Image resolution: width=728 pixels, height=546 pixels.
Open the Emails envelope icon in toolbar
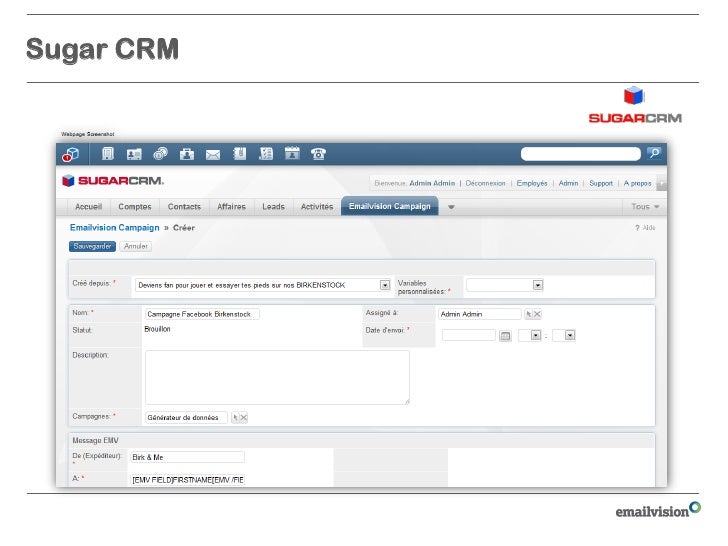tap(213, 154)
